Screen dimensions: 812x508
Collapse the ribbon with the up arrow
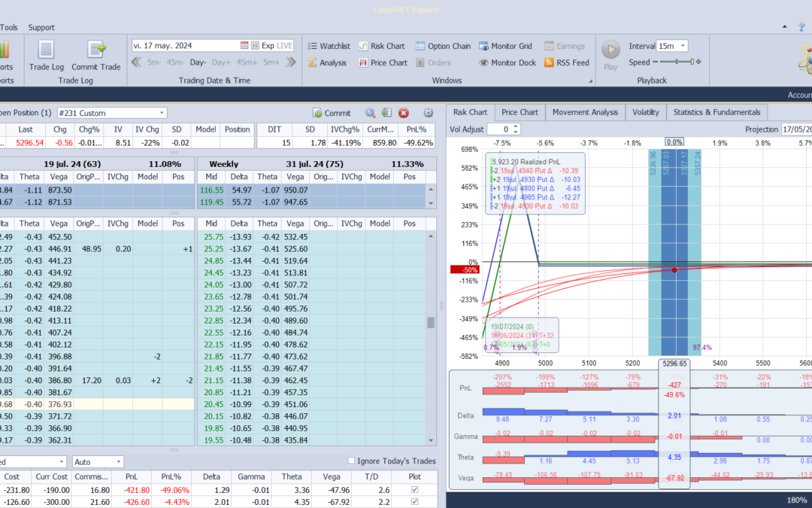[784, 27]
